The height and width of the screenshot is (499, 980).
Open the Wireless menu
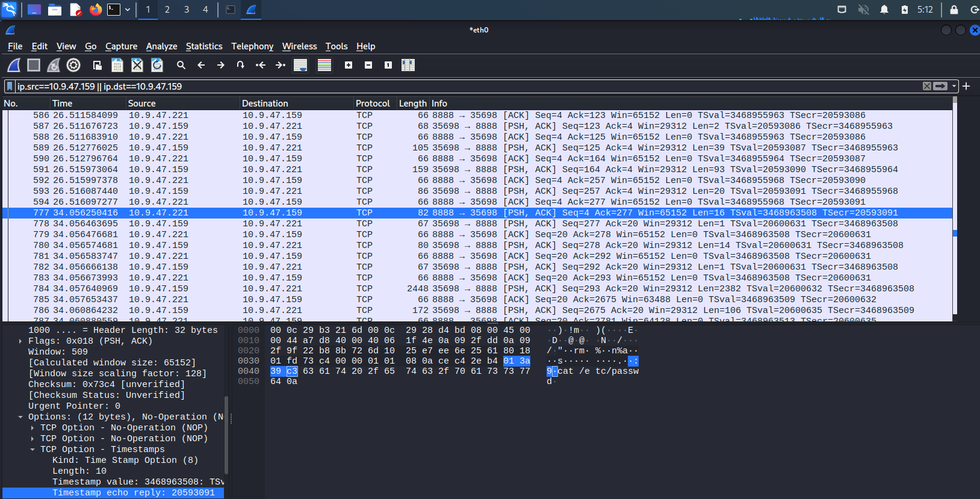click(x=299, y=46)
